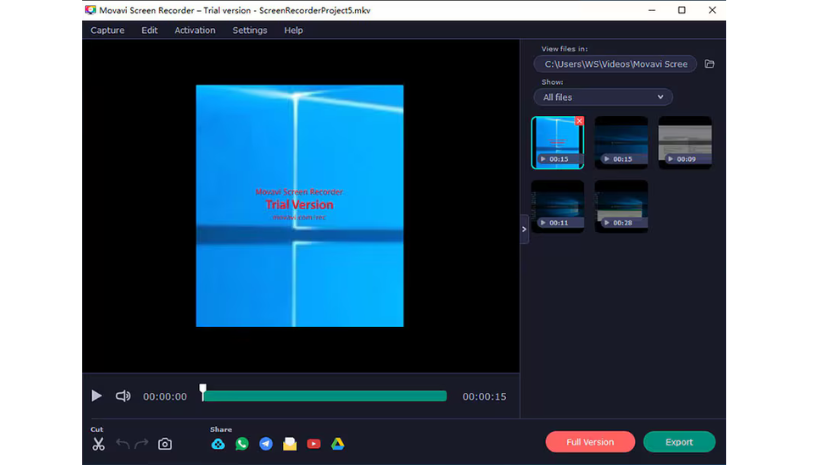Screen dimensions: 827x465
Task: Click the Full Version button
Action: pos(590,442)
